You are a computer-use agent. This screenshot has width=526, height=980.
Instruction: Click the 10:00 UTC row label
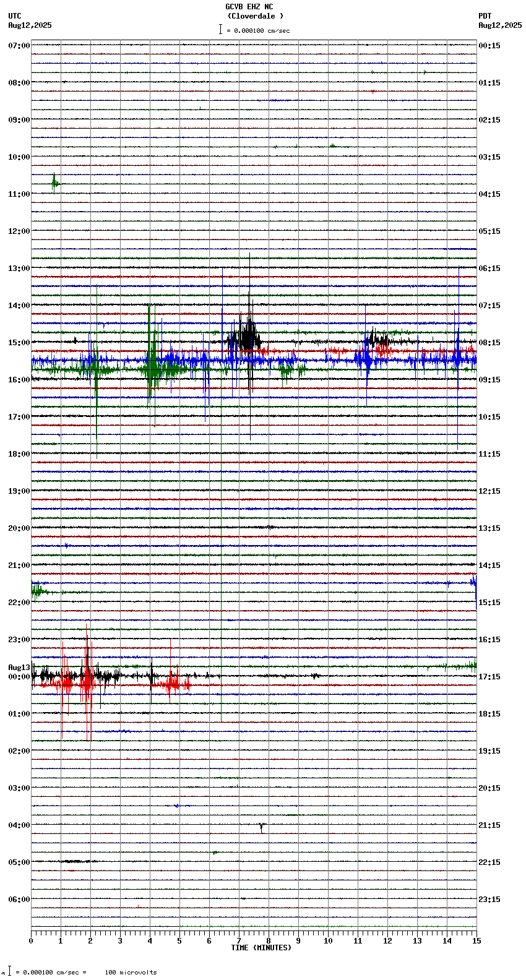(x=19, y=157)
